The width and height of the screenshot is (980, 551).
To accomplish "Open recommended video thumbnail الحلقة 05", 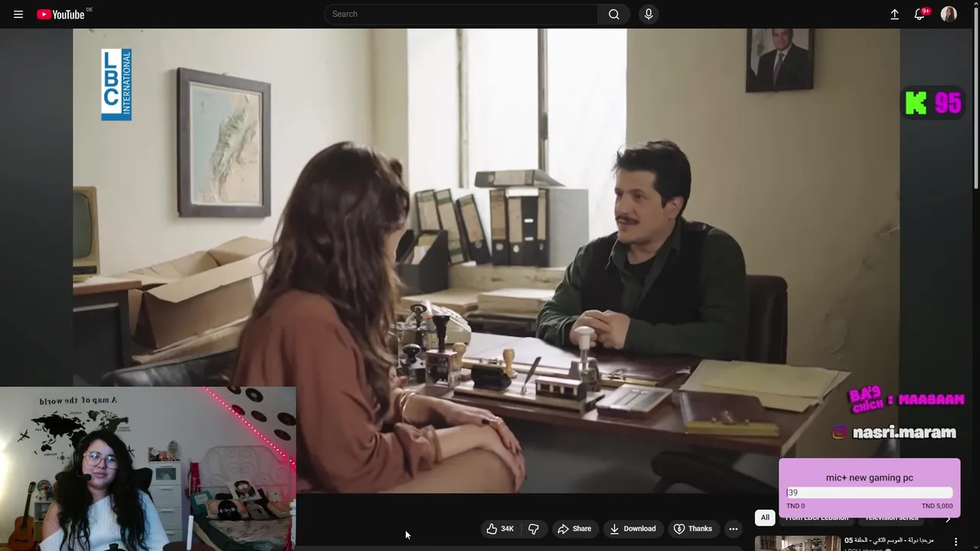I will 797,543.
